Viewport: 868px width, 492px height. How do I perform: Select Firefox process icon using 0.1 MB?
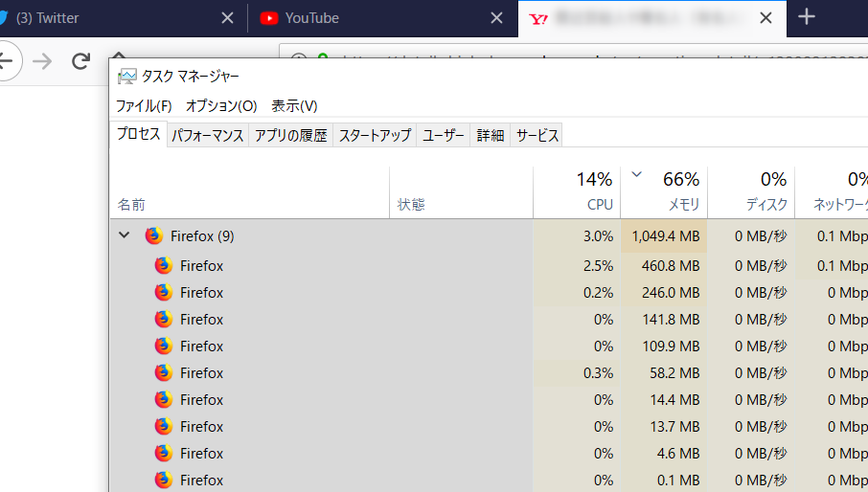(x=163, y=480)
